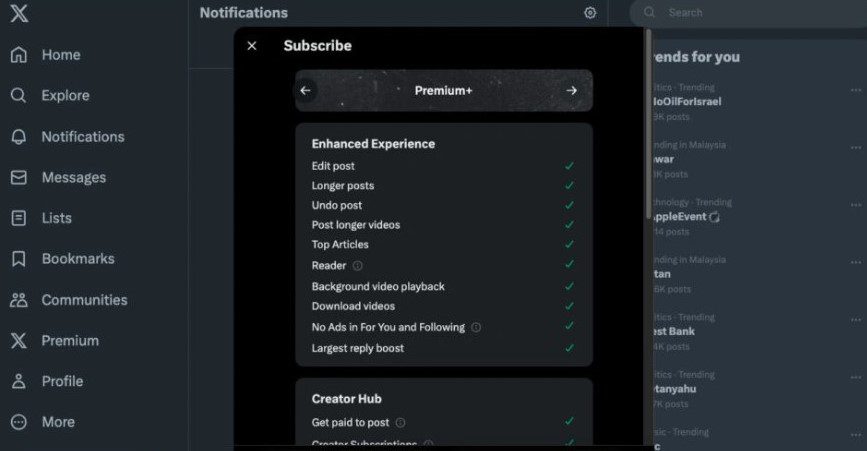
Task: Open Bookmarks in the sidebar
Action: [62, 259]
